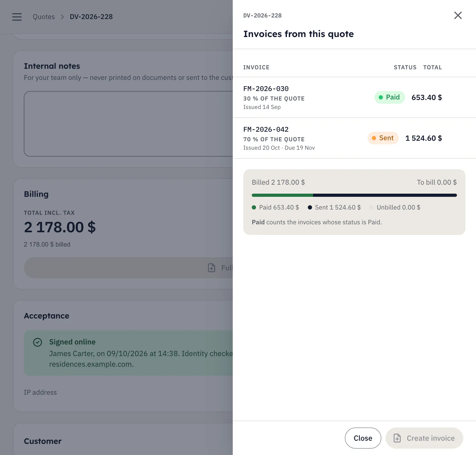Click the DV-2026-228 breadcrumb item
The image size is (476, 455).
coord(91,17)
